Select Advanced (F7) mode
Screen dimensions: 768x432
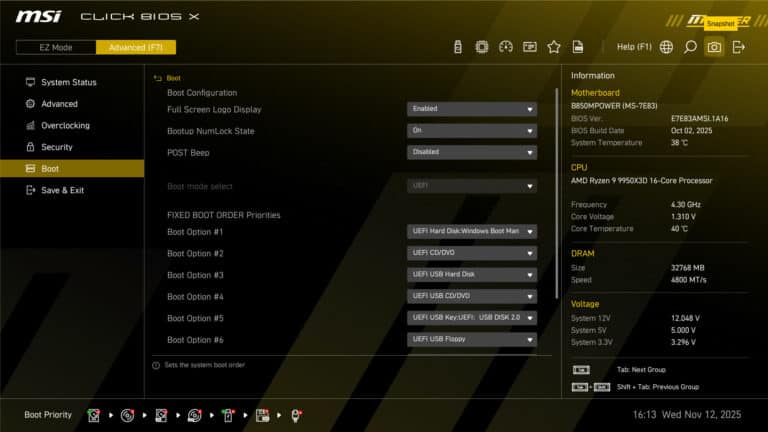coord(136,47)
